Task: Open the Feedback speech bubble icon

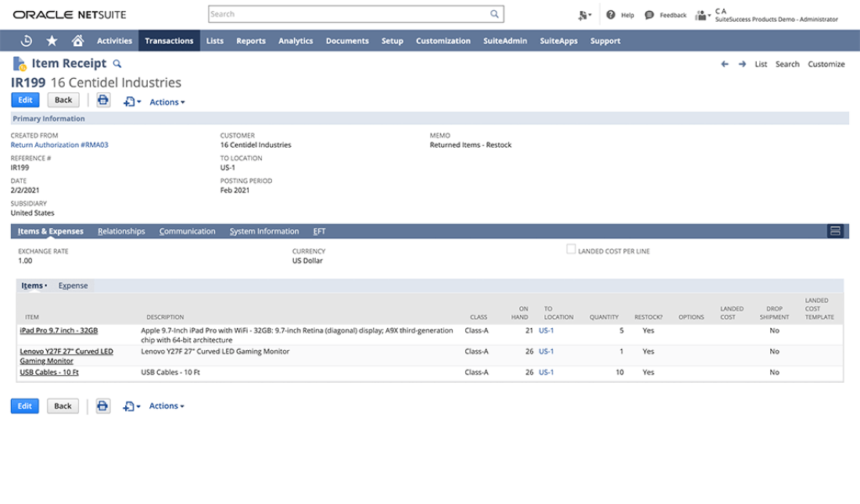Action: tap(649, 15)
